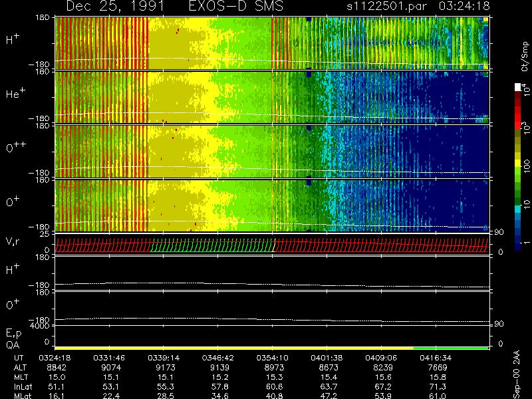Click the InLat value '67.2'

383,386
